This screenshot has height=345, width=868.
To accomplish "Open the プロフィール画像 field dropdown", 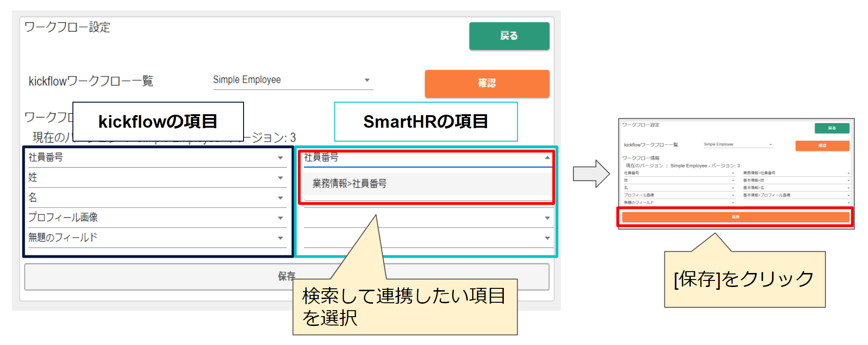I will click(157, 218).
